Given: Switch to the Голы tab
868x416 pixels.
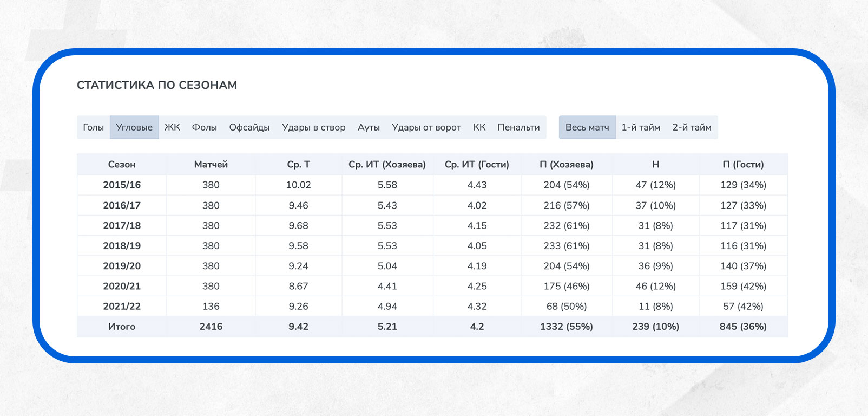Looking at the screenshot, I should coord(93,127).
